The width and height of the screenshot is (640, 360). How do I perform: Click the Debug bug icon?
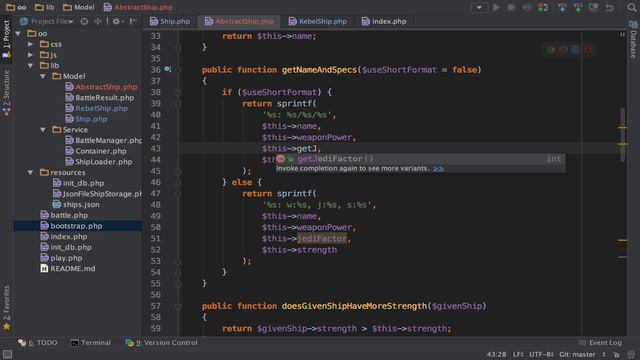click(x=511, y=7)
